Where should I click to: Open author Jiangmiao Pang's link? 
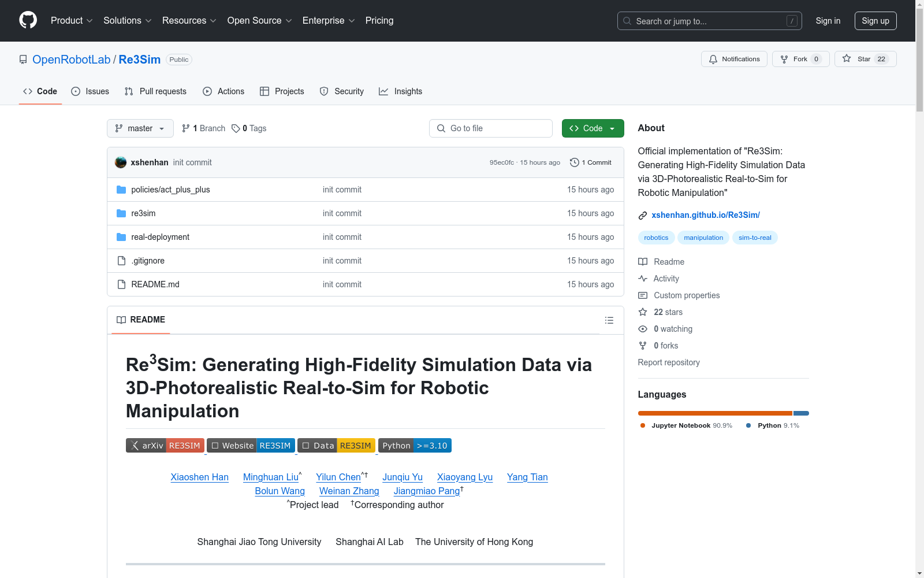pyautogui.click(x=427, y=491)
